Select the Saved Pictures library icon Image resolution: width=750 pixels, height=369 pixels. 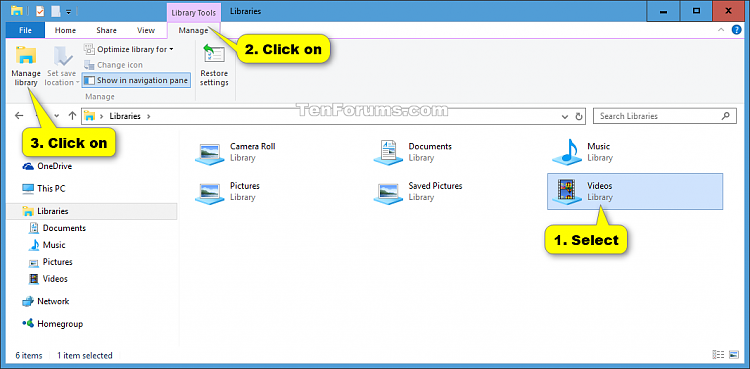388,193
